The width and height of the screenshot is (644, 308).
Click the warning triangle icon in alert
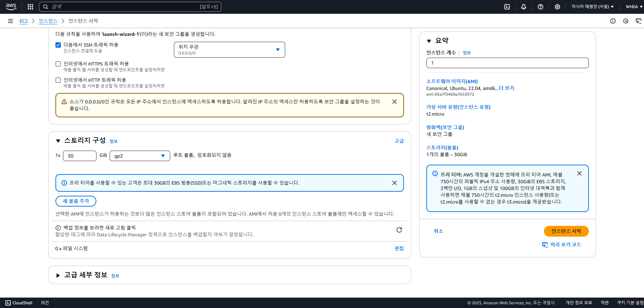tap(64, 102)
